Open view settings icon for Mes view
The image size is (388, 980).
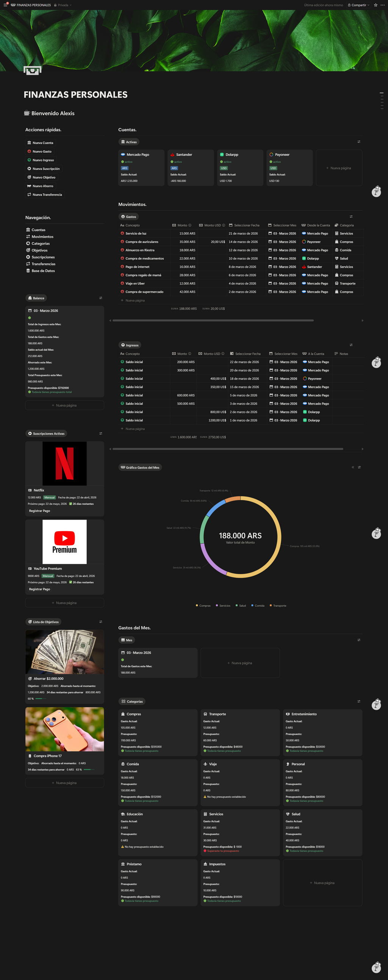pyautogui.click(x=359, y=640)
